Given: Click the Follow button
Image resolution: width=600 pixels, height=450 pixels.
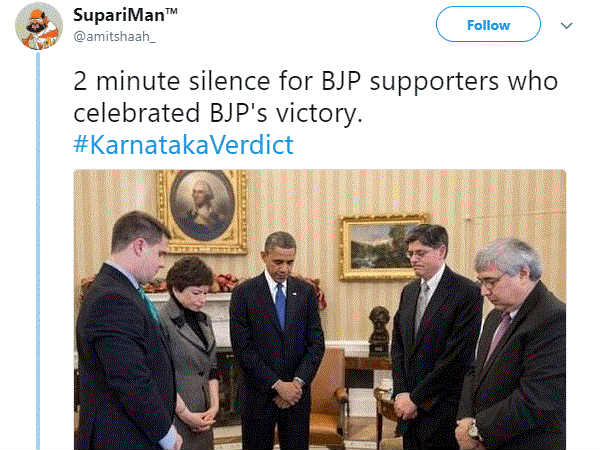Looking at the screenshot, I should (488, 24).
